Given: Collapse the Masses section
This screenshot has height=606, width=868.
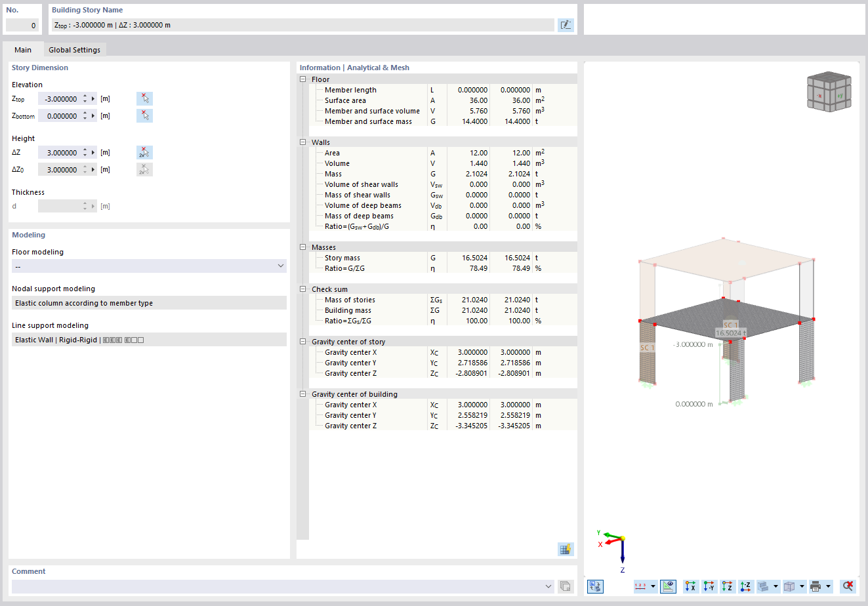Looking at the screenshot, I should 303,247.
